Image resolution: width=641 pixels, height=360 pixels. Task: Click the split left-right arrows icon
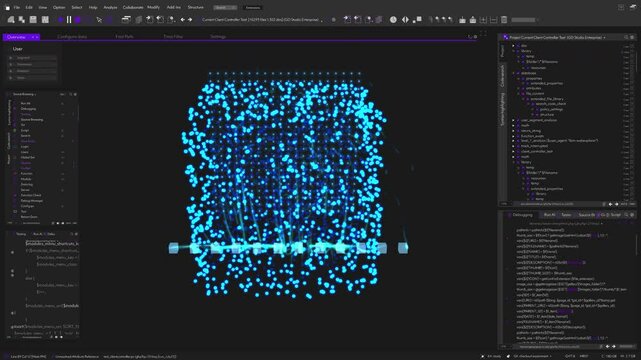tap(405, 19)
